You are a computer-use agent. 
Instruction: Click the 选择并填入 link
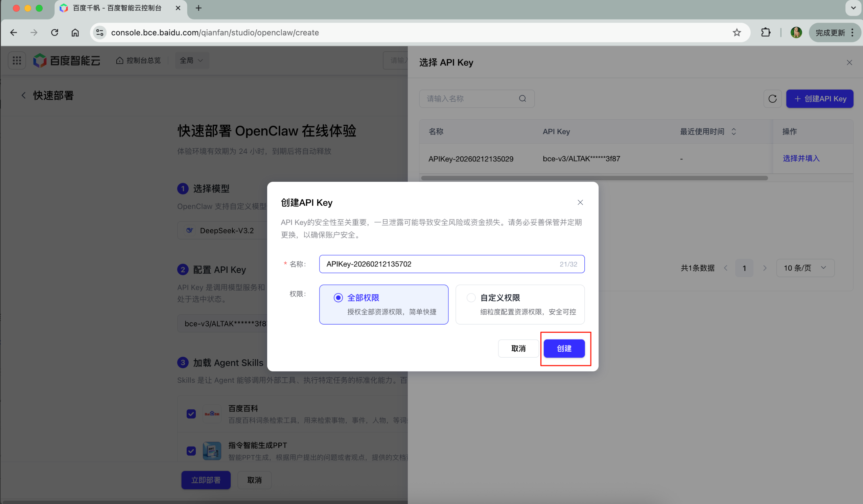click(801, 158)
